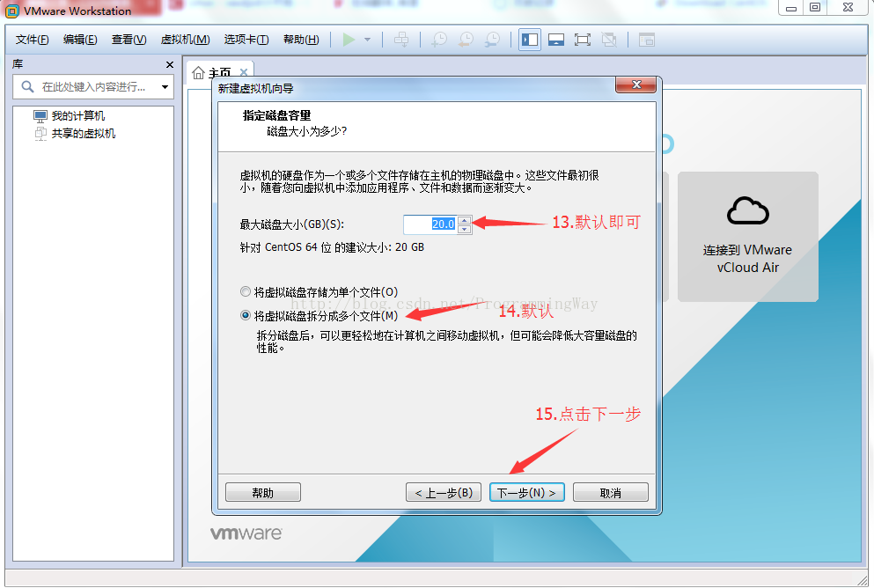Open the 虚拟机(M) menu

185,40
